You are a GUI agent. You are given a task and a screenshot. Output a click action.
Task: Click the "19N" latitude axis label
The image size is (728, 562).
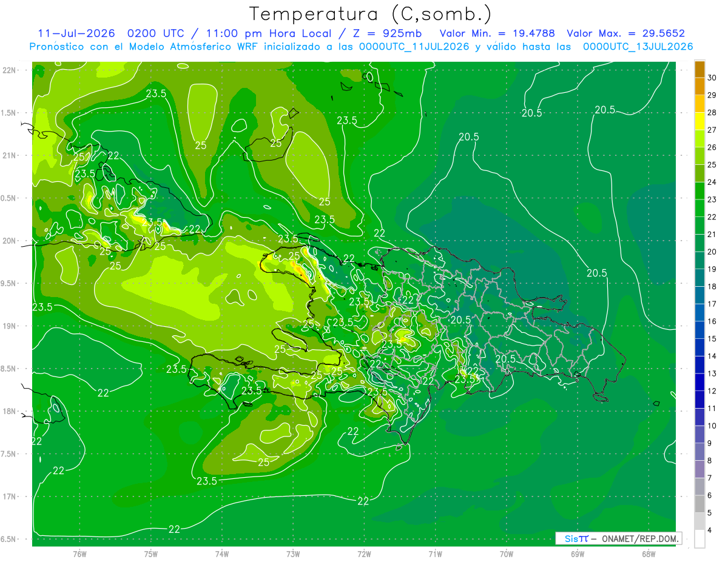[10, 326]
